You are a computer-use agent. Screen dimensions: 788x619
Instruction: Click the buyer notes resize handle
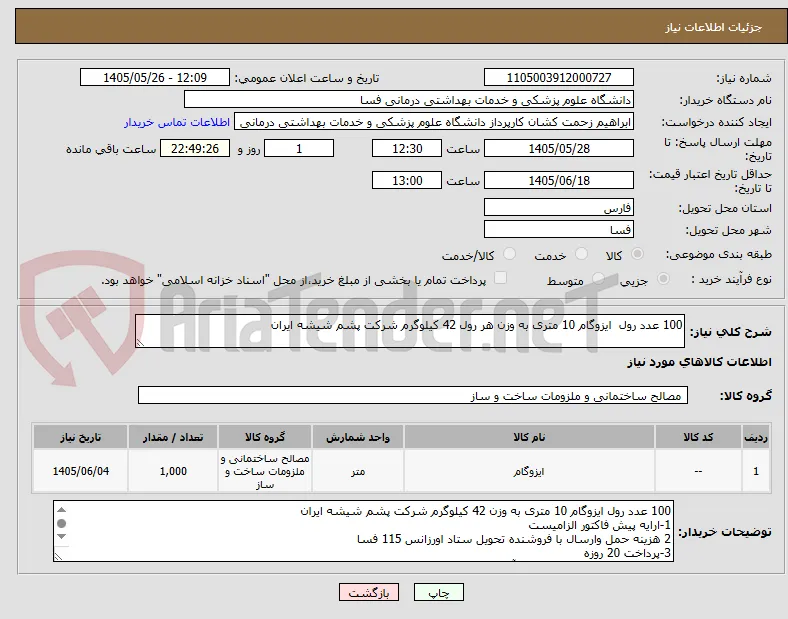coord(58,557)
